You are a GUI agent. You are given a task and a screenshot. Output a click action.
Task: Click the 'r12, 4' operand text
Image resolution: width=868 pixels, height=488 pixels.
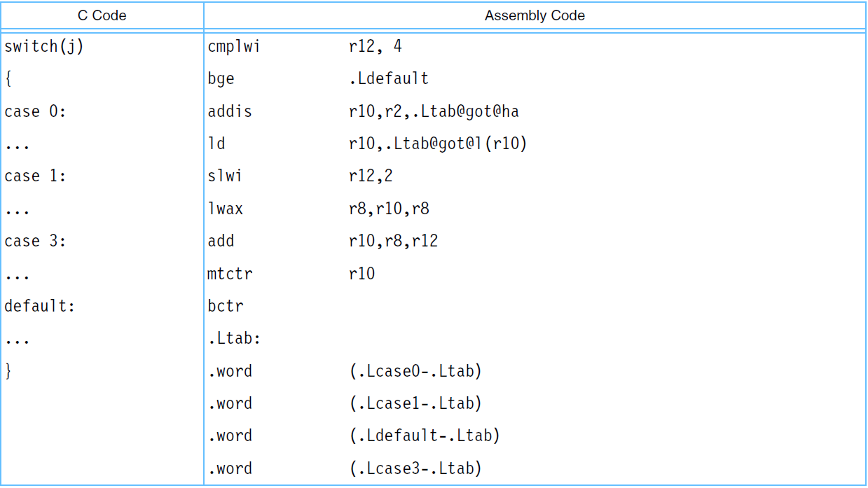click(376, 47)
